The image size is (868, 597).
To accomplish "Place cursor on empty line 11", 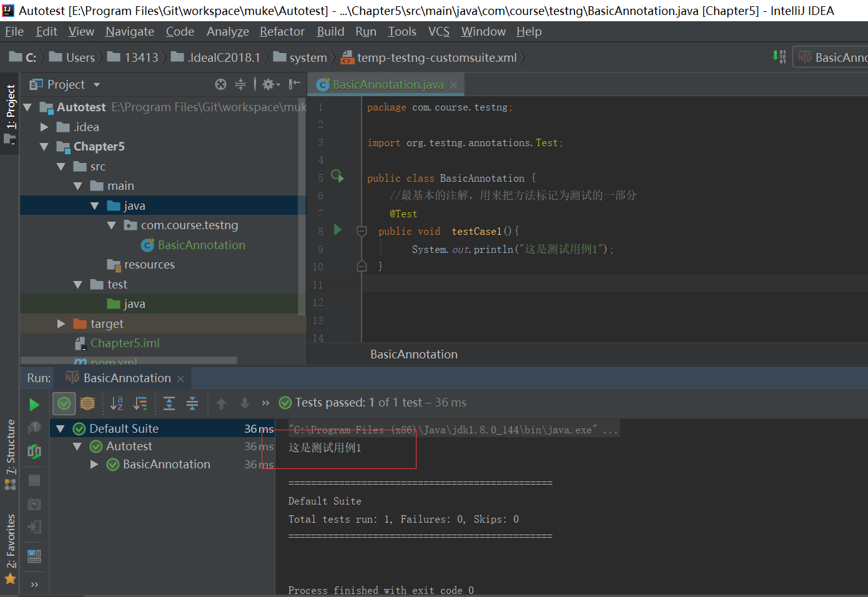I will [615, 285].
